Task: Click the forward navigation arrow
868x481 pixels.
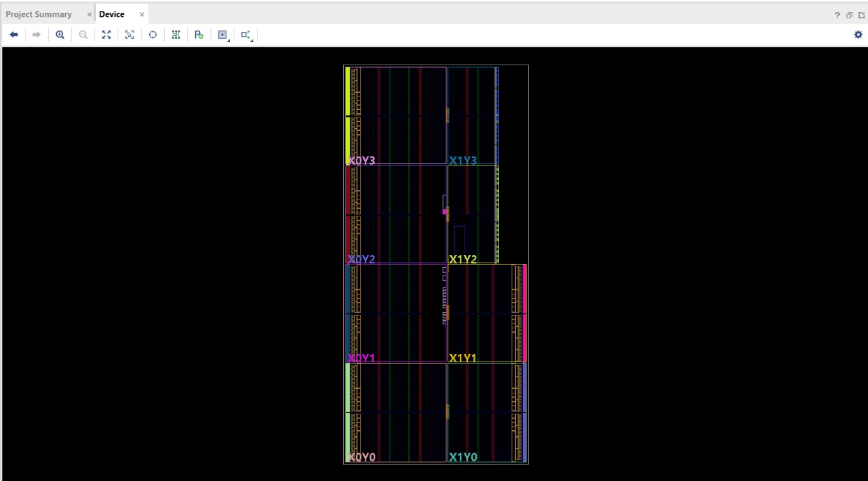Action: tap(37, 35)
